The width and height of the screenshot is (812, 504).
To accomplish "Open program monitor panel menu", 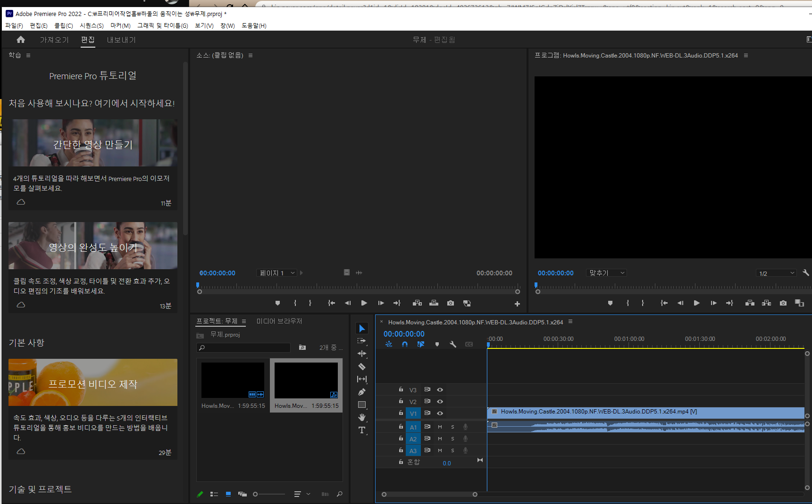I will [x=746, y=55].
